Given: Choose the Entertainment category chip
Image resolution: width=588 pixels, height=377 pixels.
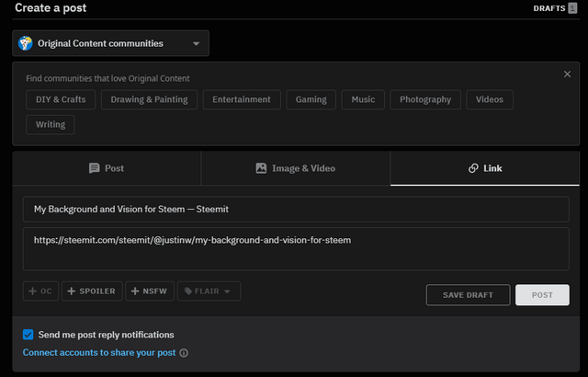Looking at the screenshot, I should [242, 100].
